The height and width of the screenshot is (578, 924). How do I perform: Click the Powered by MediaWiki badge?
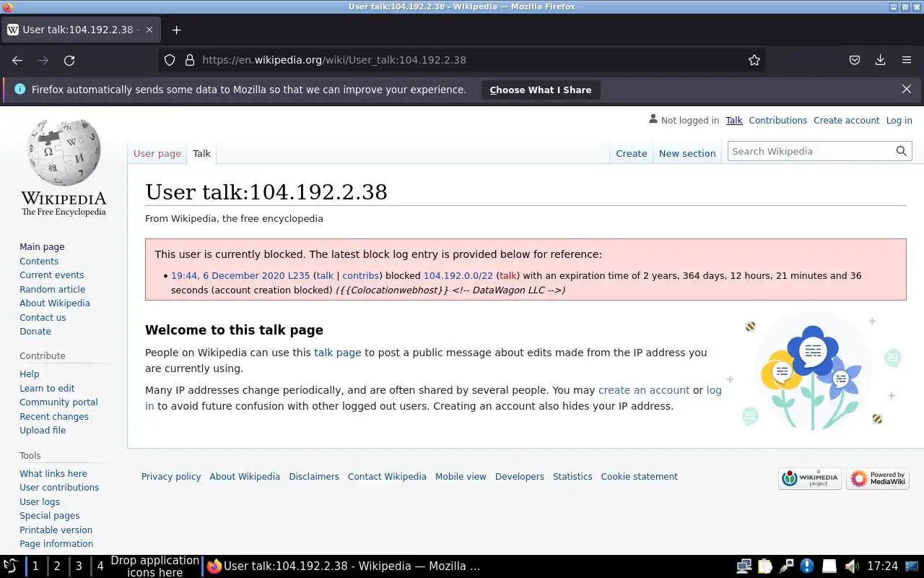(x=878, y=478)
